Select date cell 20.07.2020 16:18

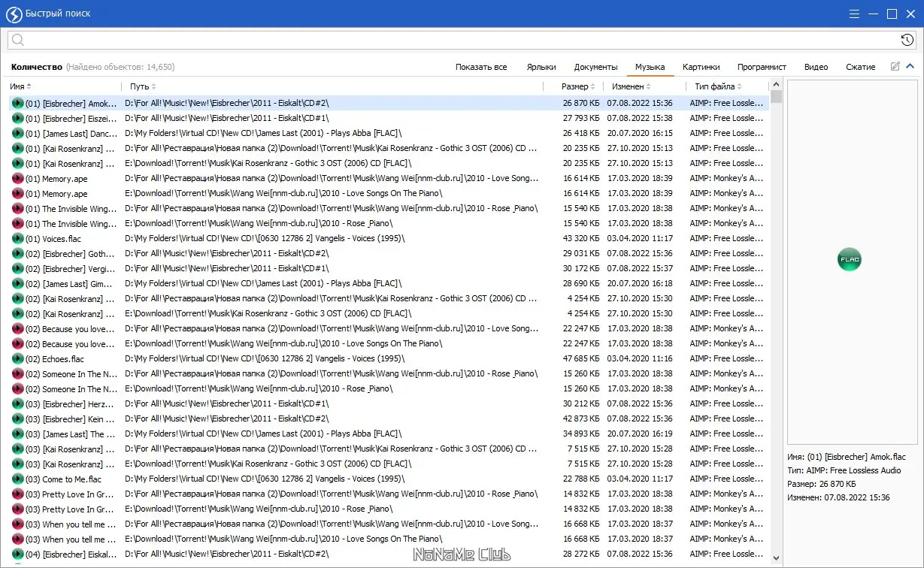(640, 283)
